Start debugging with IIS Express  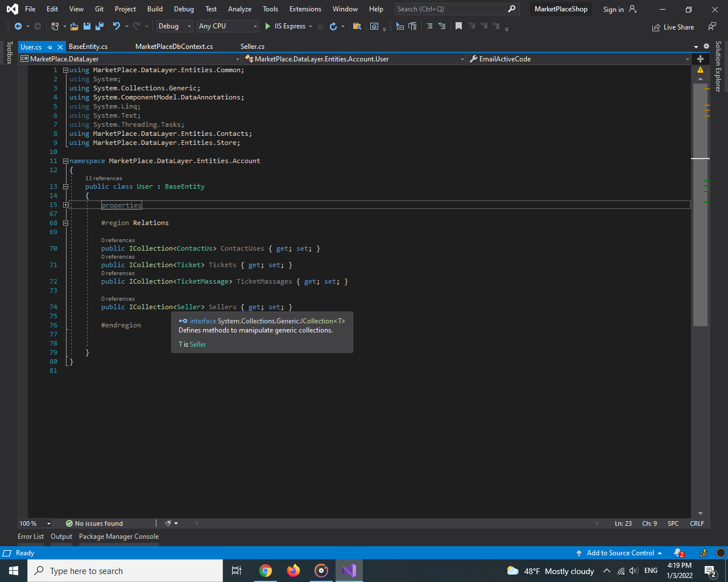[x=285, y=26]
